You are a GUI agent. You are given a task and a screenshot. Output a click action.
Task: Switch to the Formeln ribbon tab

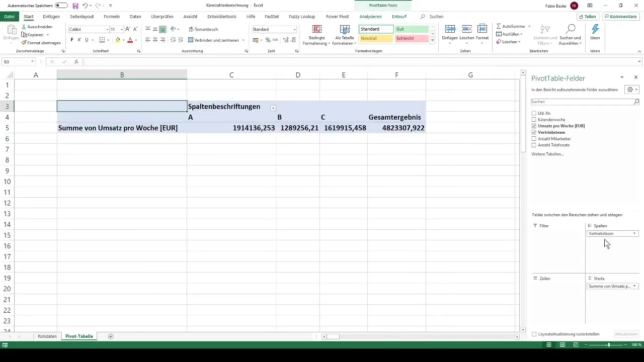point(112,17)
